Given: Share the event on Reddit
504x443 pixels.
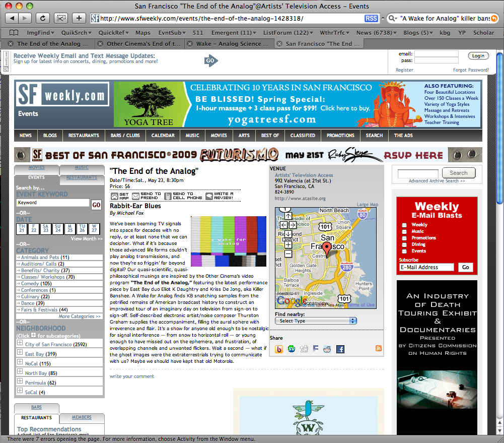Looking at the screenshot, I should tap(327, 349).
